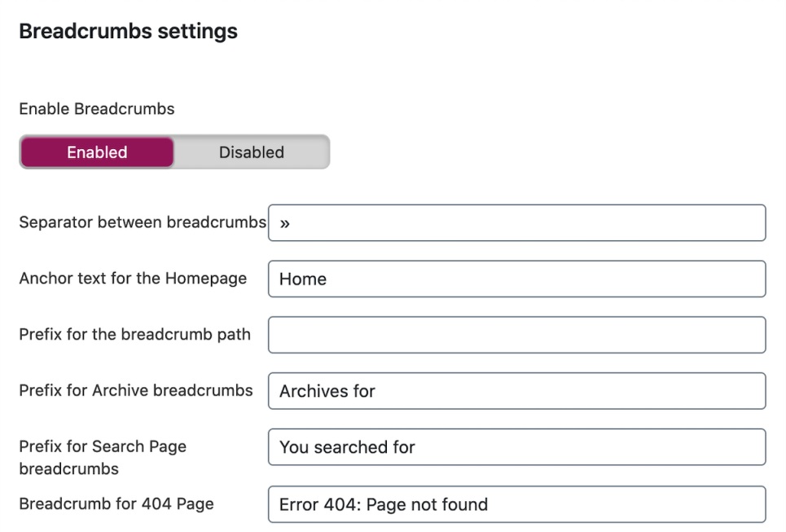The height and width of the screenshot is (532, 786).
Task: Click the Breadcrumb for 404 Page label
Action: (116, 504)
